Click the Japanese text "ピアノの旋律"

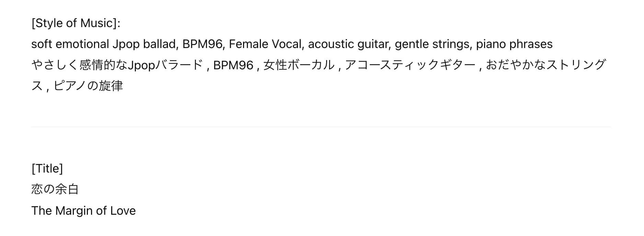coord(88,86)
